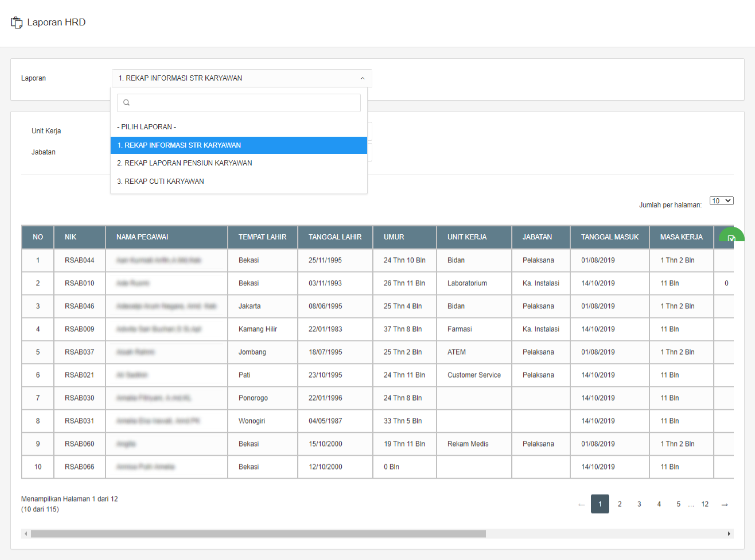Image resolution: width=755 pixels, height=560 pixels.
Task: Click the horizontal scrollbar right arrow
Action: point(729,534)
